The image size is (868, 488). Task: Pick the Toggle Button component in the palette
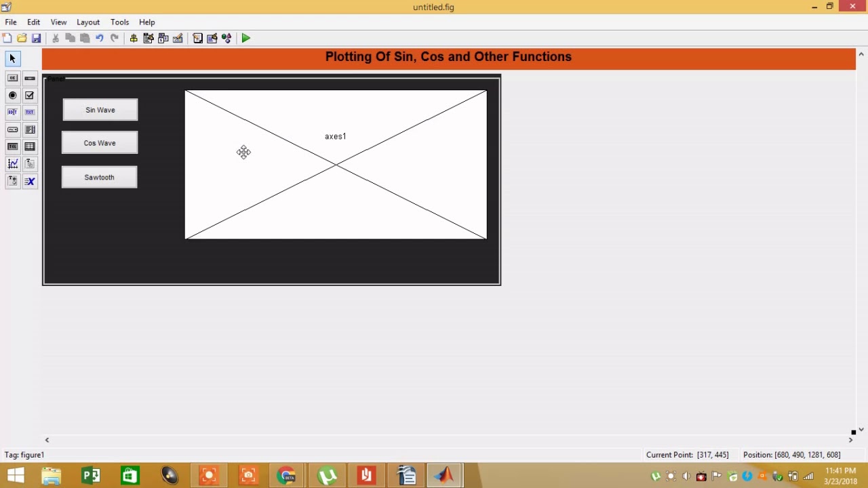[12, 146]
